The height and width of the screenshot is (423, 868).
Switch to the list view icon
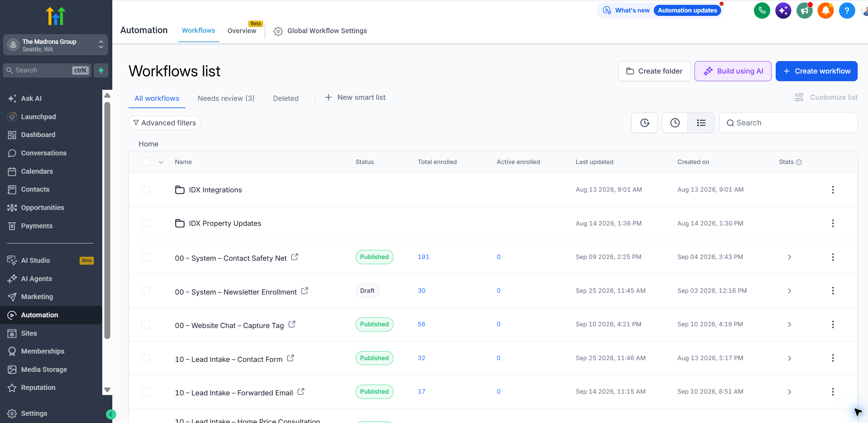coord(701,123)
